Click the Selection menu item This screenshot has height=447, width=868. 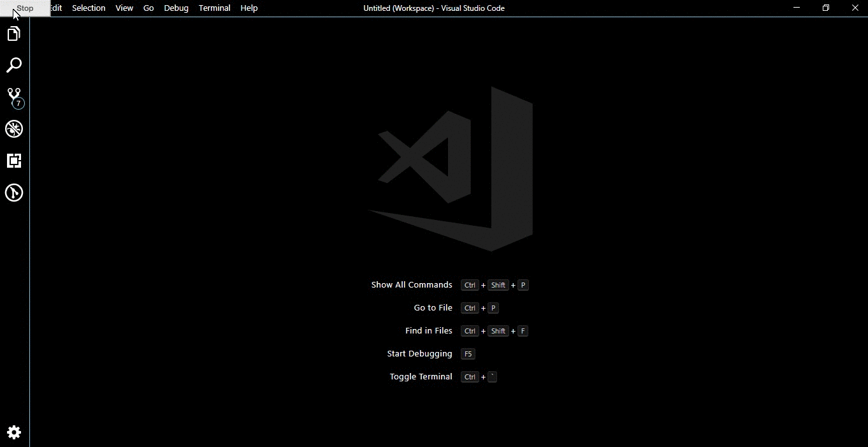tap(89, 8)
